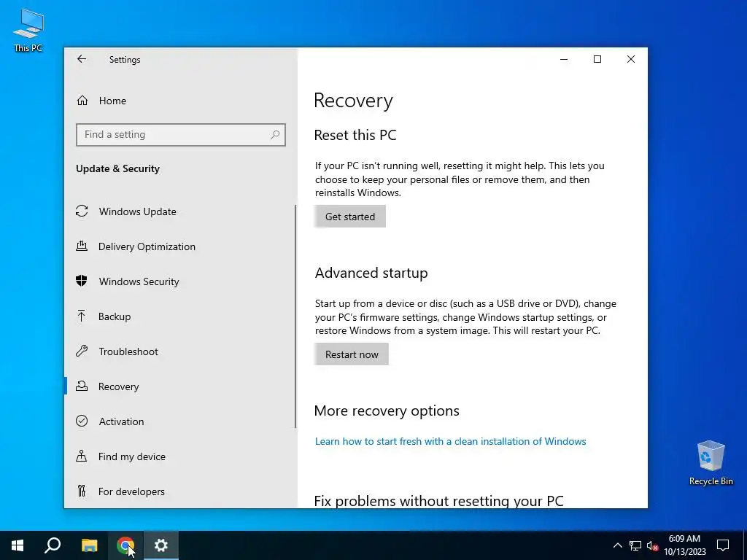Image resolution: width=747 pixels, height=560 pixels.
Task: Click the Settings window title text
Action: pos(124,60)
